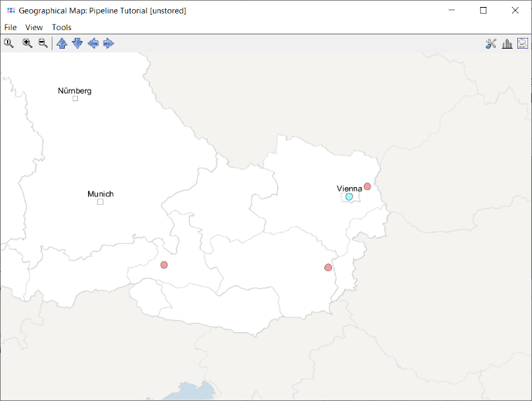Select the red marker northeast of Vienna
The height and width of the screenshot is (401, 532).
(x=368, y=186)
